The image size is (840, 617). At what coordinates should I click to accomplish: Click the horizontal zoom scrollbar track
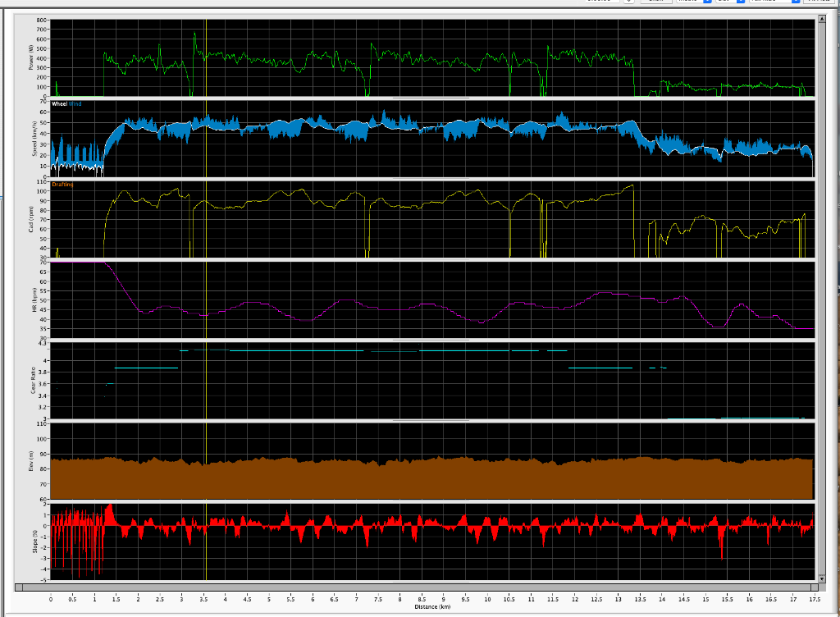coord(416,587)
